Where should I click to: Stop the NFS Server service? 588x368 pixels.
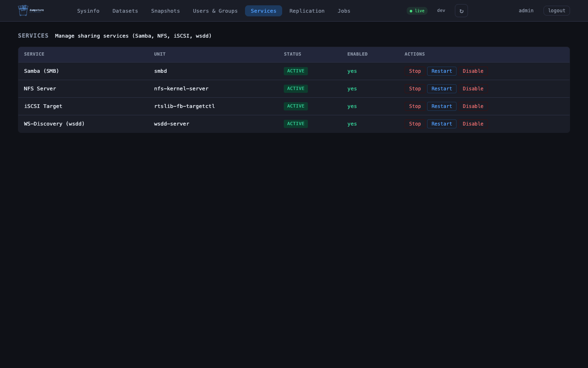pyautogui.click(x=415, y=89)
